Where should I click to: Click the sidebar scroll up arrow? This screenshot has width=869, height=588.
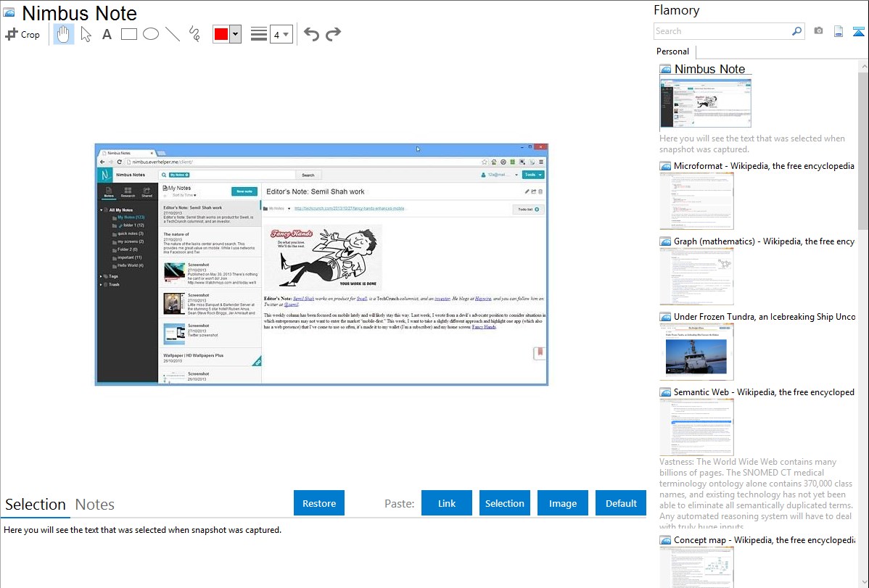[863, 66]
